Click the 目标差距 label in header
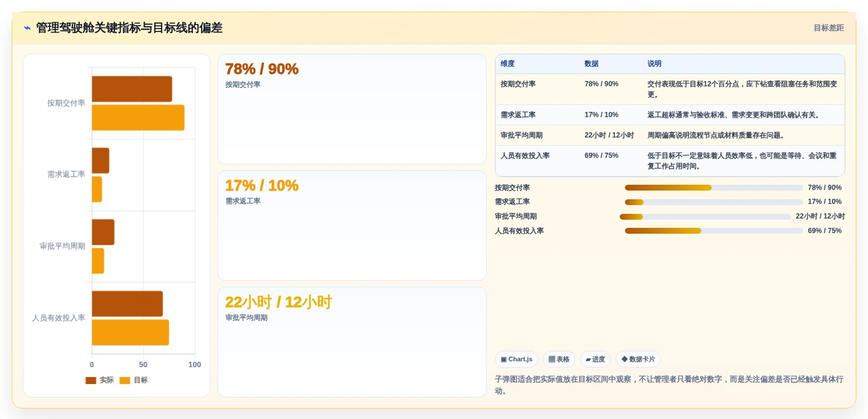868x419 pixels. point(828,28)
